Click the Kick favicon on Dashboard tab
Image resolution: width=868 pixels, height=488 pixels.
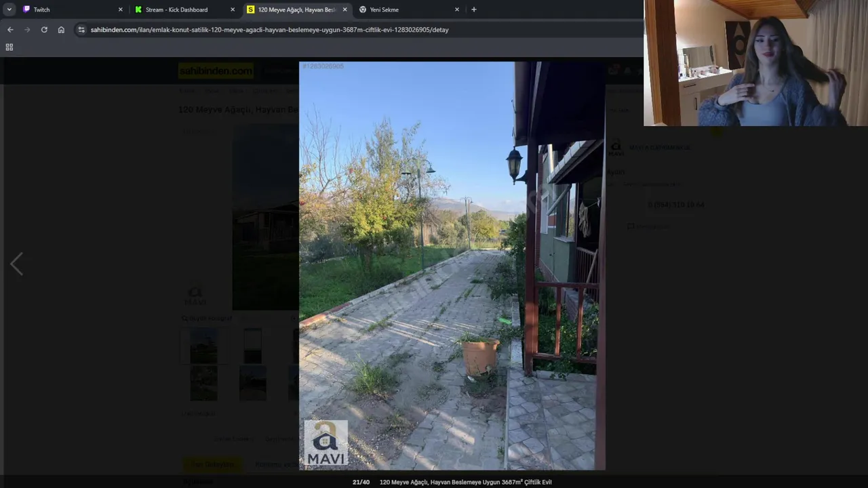tap(138, 9)
